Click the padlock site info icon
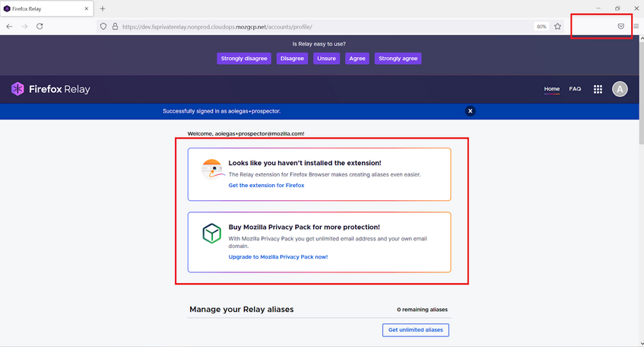This screenshot has height=347, width=644. coord(115,27)
